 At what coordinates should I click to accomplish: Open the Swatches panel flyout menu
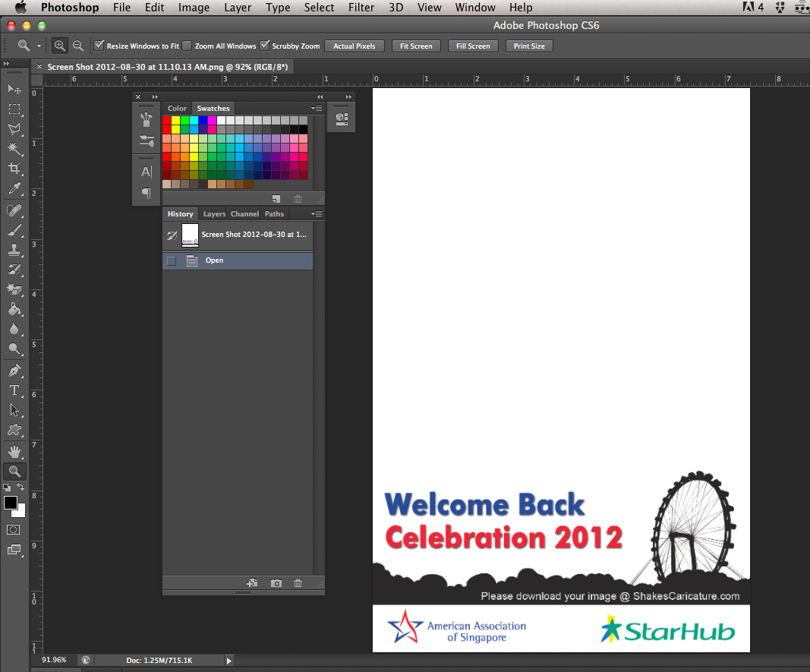(316, 109)
